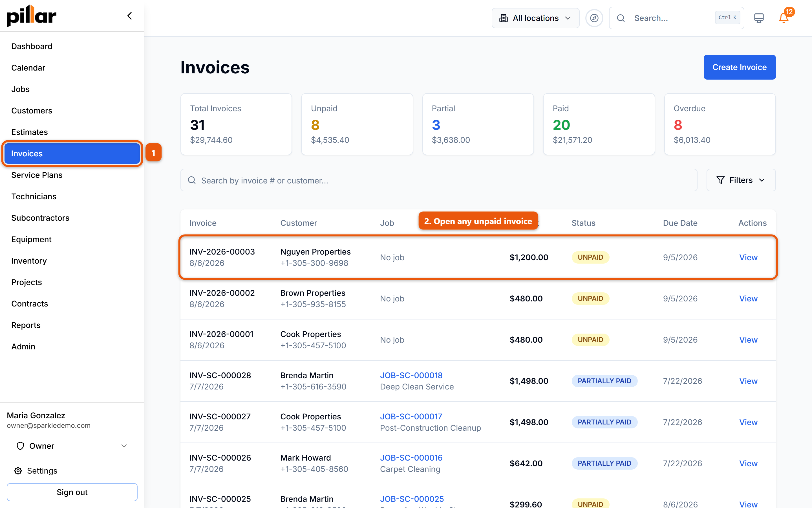Open notifications bell with 12 badge
The height and width of the screenshot is (508, 812).
click(784, 17)
